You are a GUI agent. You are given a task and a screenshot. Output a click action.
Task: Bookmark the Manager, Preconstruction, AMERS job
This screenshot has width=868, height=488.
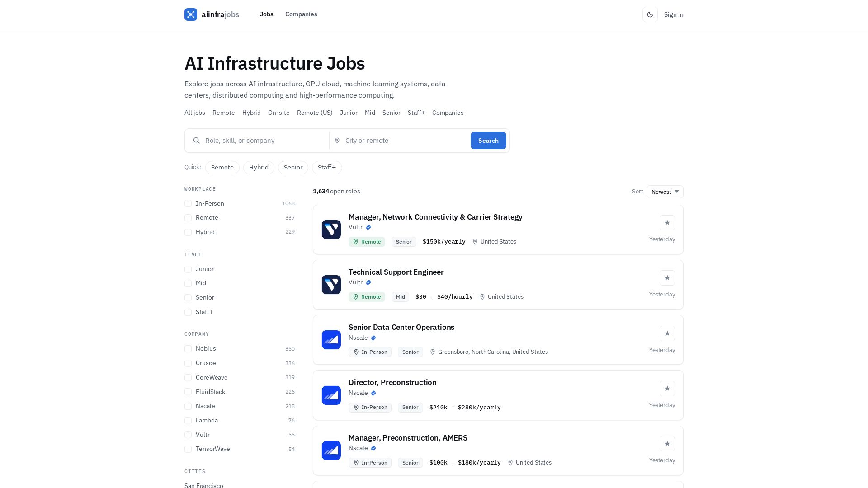click(x=667, y=444)
